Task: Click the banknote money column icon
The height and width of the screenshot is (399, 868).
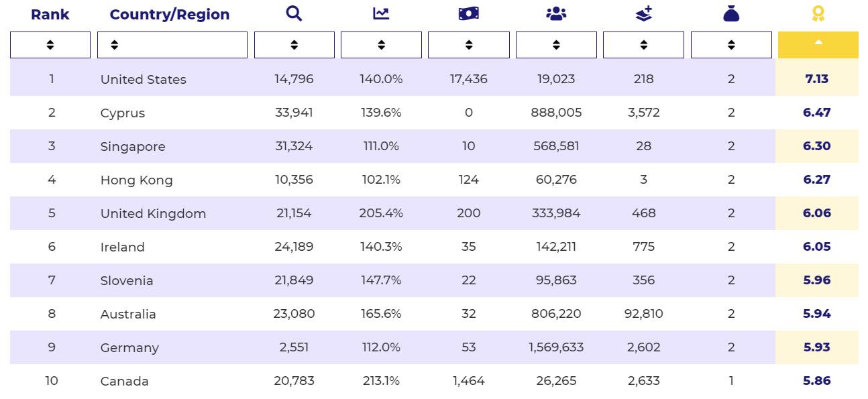Action: (x=469, y=13)
